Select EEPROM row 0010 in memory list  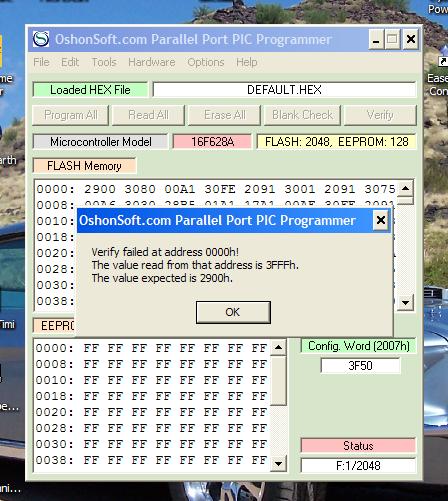point(152,380)
